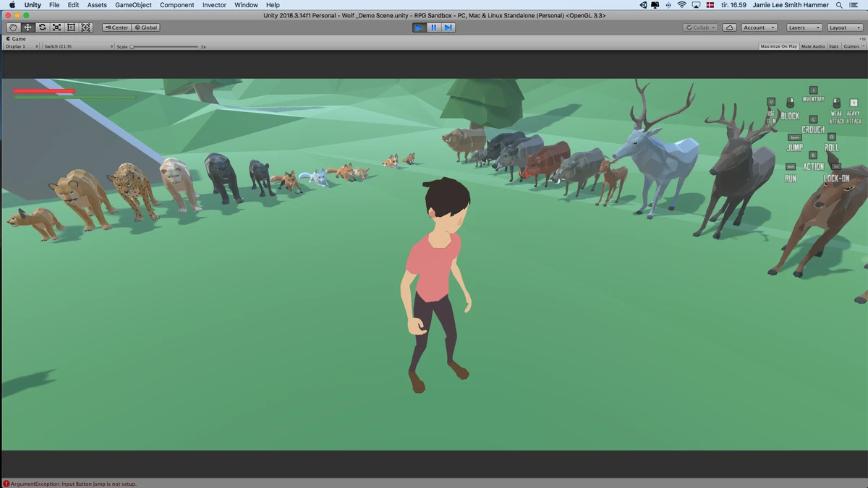Pause the running game

pyautogui.click(x=433, y=27)
